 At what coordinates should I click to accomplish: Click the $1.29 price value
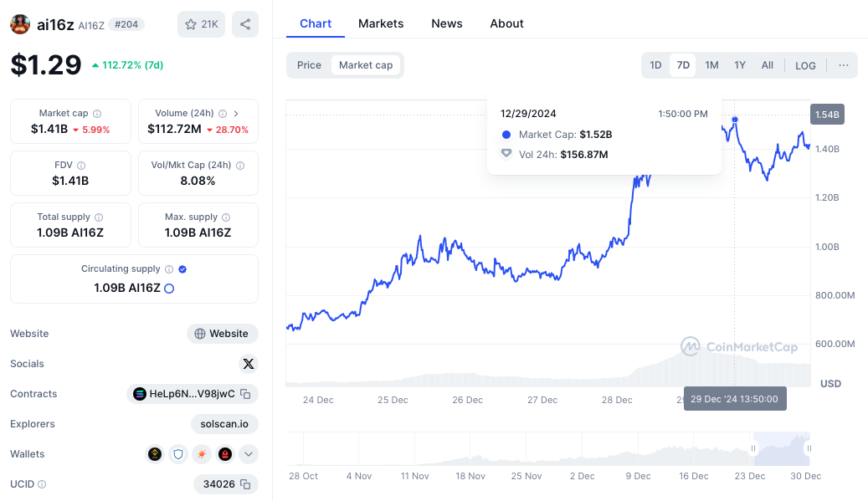pyautogui.click(x=46, y=65)
